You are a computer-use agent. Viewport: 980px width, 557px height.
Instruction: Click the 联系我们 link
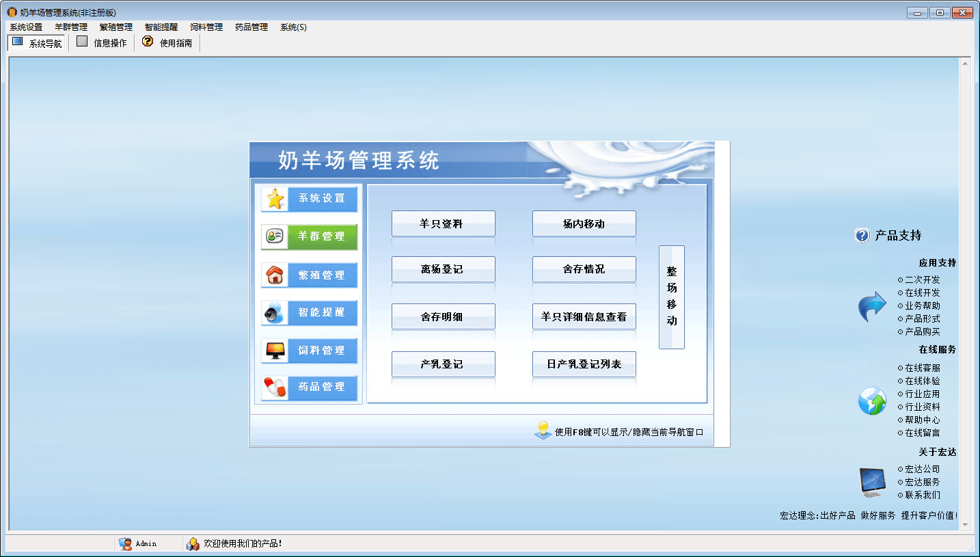[923, 495]
